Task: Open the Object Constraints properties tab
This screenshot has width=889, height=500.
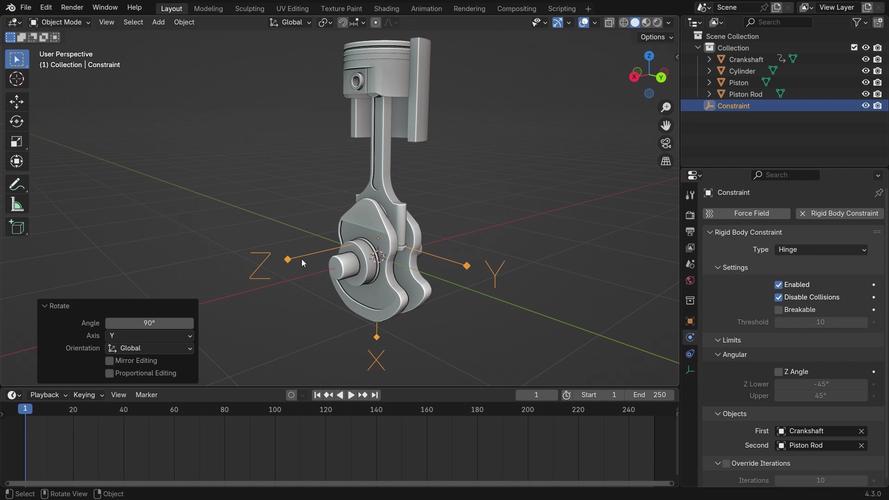Action: pos(690,354)
